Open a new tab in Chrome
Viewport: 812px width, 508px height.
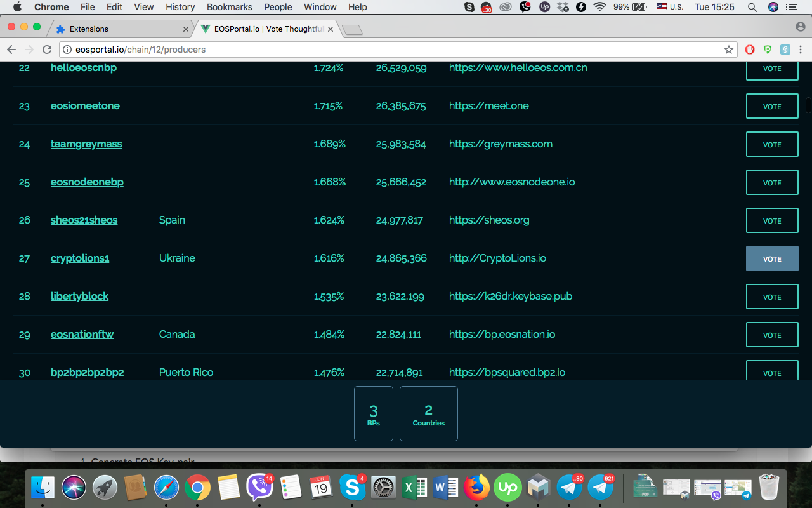coord(352,29)
